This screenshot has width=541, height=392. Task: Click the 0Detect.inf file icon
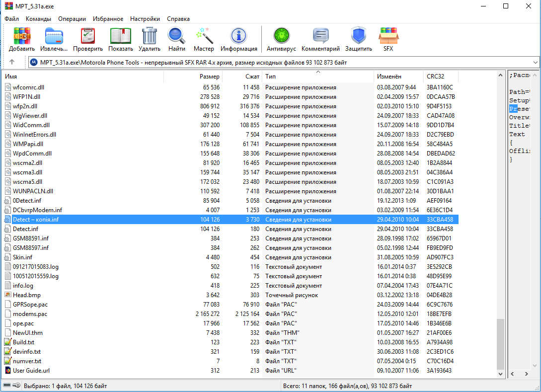pyautogui.click(x=7, y=201)
